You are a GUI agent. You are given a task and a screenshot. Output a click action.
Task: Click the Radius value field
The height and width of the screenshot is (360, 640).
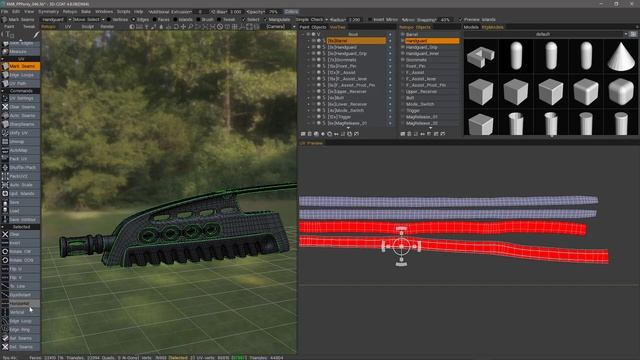[355, 20]
